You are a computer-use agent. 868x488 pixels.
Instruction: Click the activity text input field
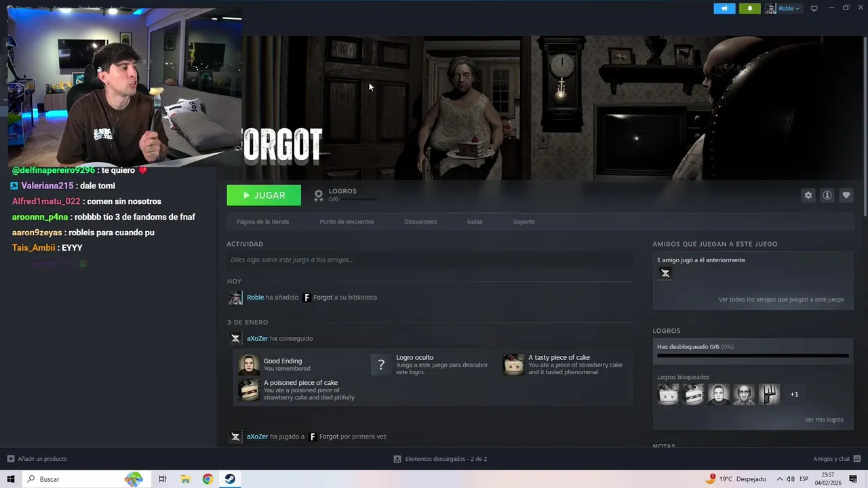(430, 260)
